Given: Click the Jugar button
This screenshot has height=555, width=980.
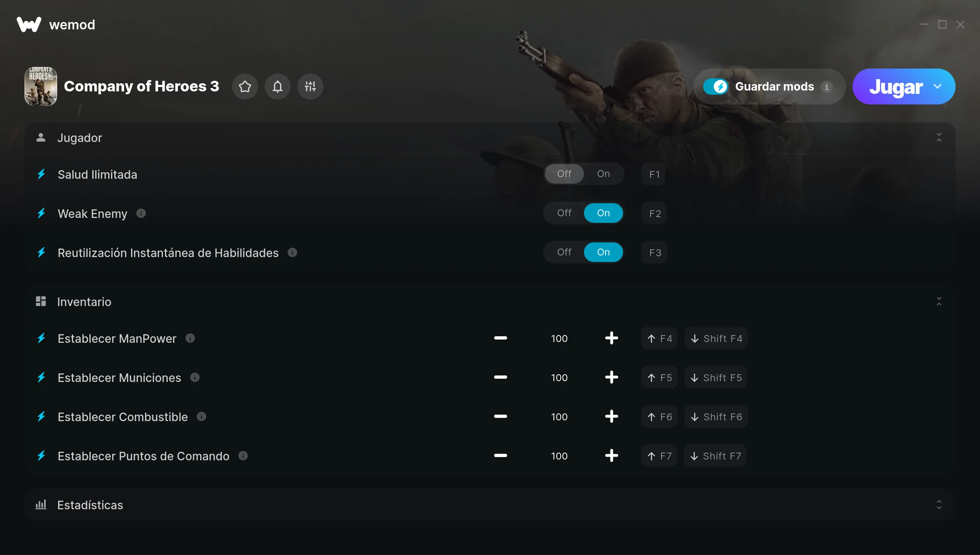Looking at the screenshot, I should [895, 87].
